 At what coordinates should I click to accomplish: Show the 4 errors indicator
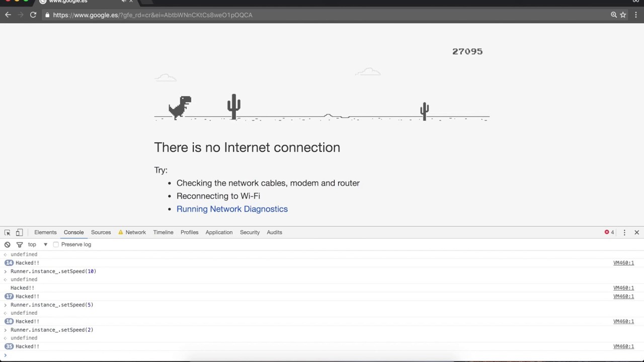(x=609, y=232)
